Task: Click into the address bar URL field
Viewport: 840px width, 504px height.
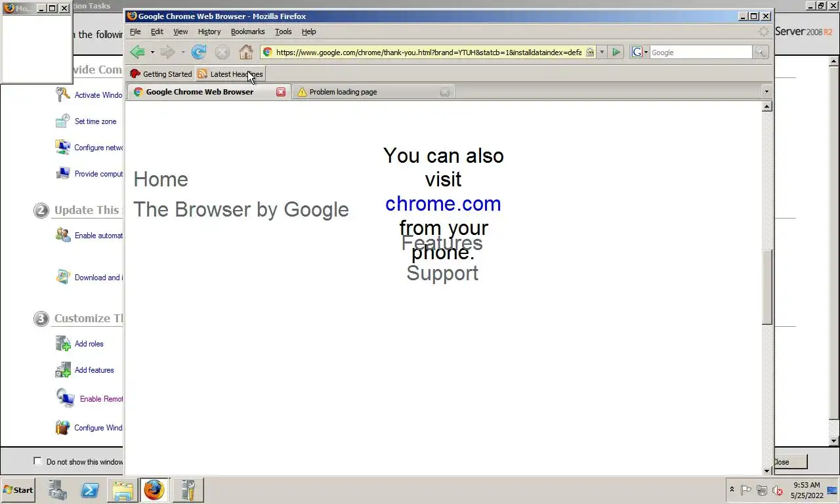Action: (x=428, y=52)
